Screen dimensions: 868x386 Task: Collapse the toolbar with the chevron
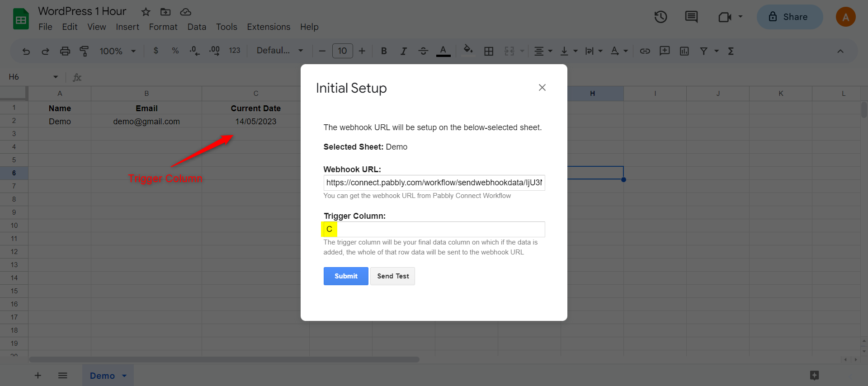tap(840, 51)
